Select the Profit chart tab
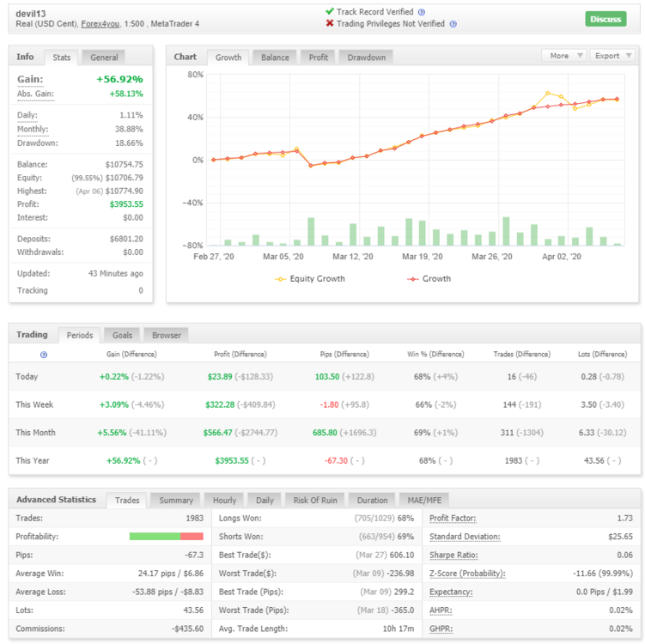Viewport: 645px width, 644px height. pos(319,58)
